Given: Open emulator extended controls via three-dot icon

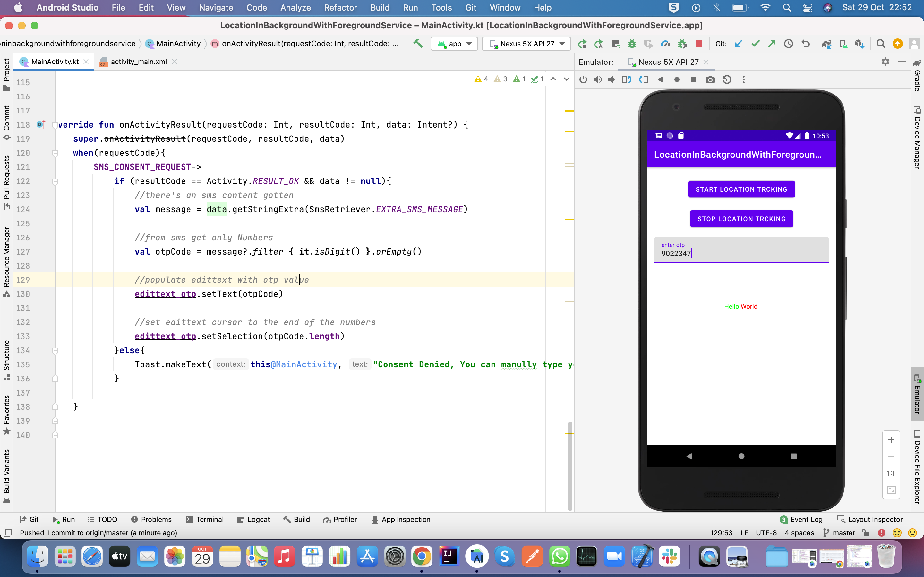Looking at the screenshot, I should point(743,79).
